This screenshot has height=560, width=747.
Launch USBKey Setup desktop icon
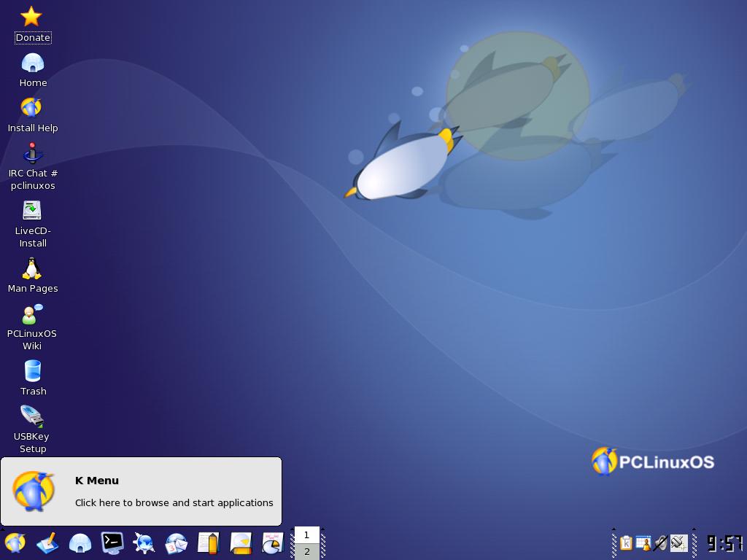32,416
